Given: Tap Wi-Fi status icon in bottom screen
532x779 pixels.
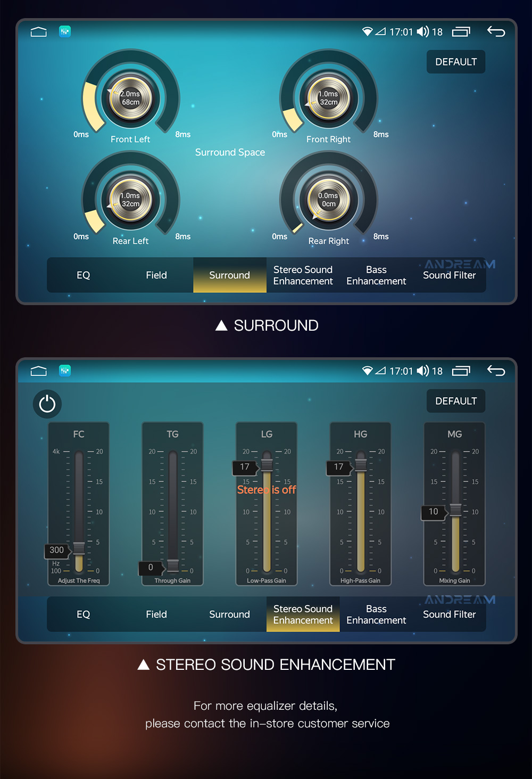Looking at the screenshot, I should point(367,371).
